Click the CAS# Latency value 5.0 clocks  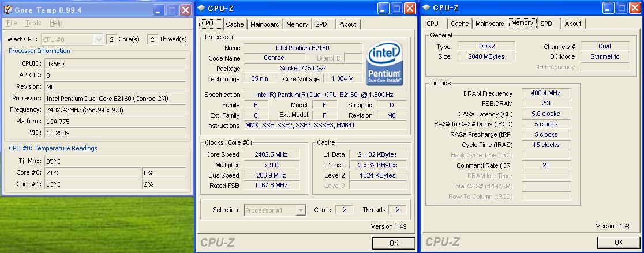tap(546, 114)
